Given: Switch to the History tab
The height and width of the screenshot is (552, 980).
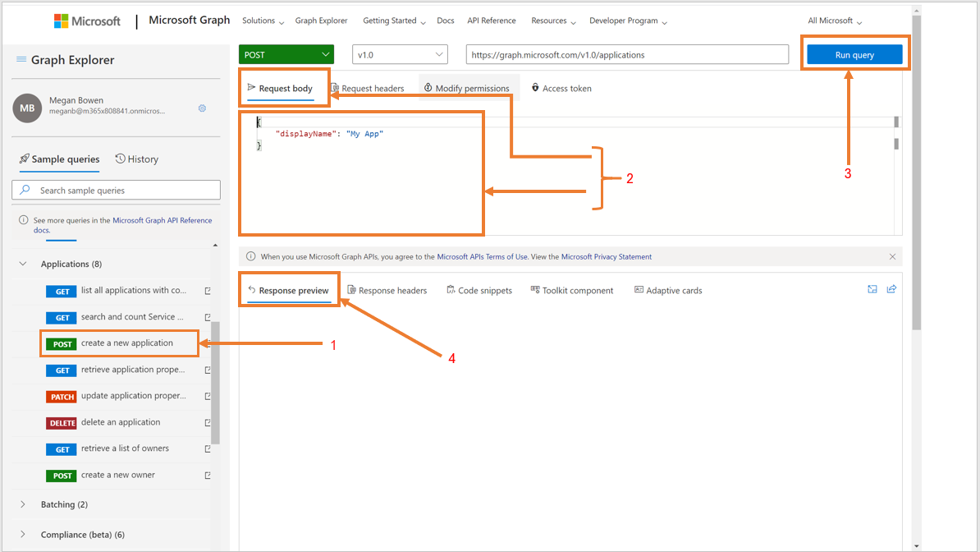Looking at the screenshot, I should pyautogui.click(x=137, y=159).
